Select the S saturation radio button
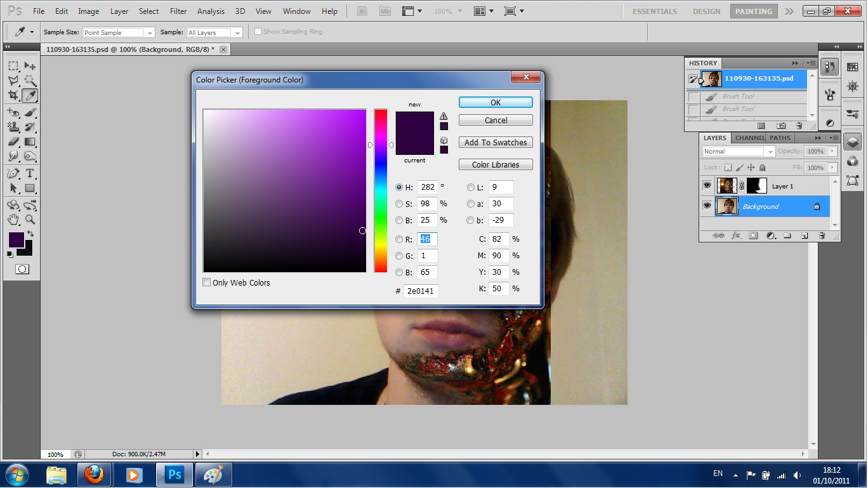 pyautogui.click(x=399, y=204)
